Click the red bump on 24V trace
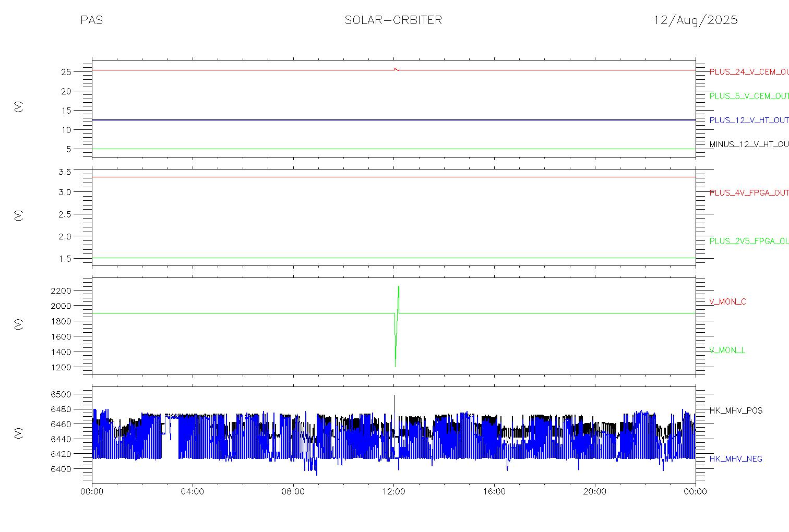The image size is (789, 532). pos(396,69)
